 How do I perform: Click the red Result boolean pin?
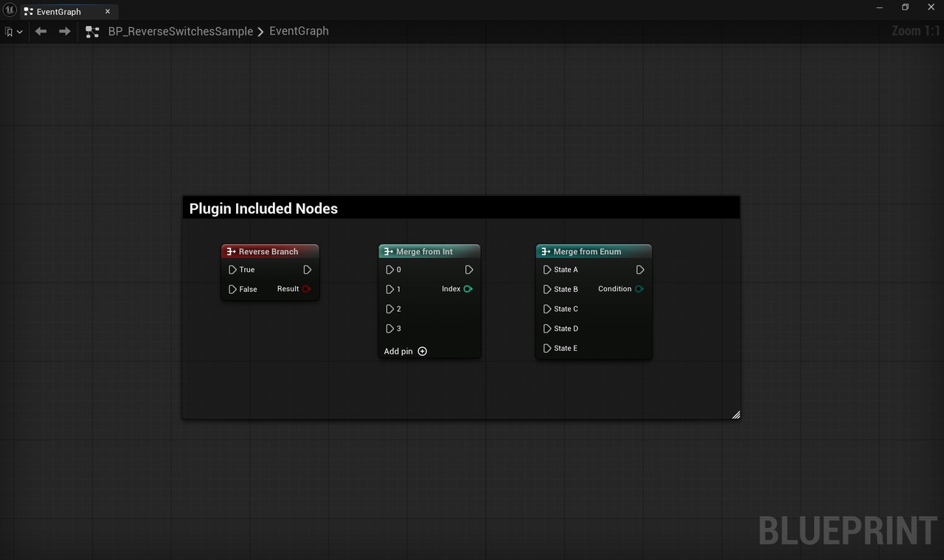pos(306,289)
